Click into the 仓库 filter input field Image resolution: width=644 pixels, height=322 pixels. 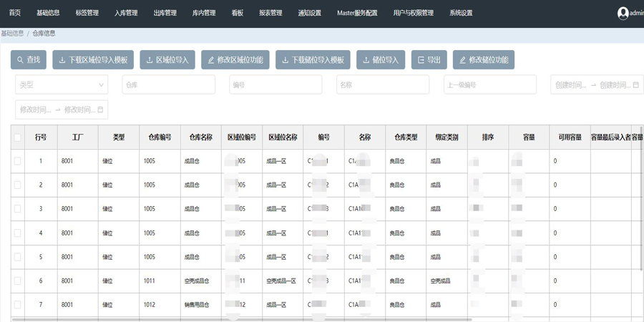[x=168, y=84]
